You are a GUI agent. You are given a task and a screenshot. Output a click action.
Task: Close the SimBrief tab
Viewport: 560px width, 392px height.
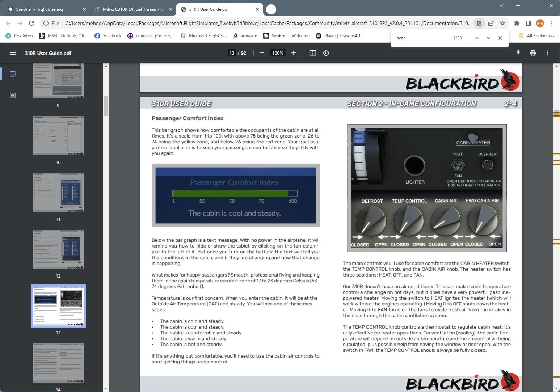coord(84,9)
